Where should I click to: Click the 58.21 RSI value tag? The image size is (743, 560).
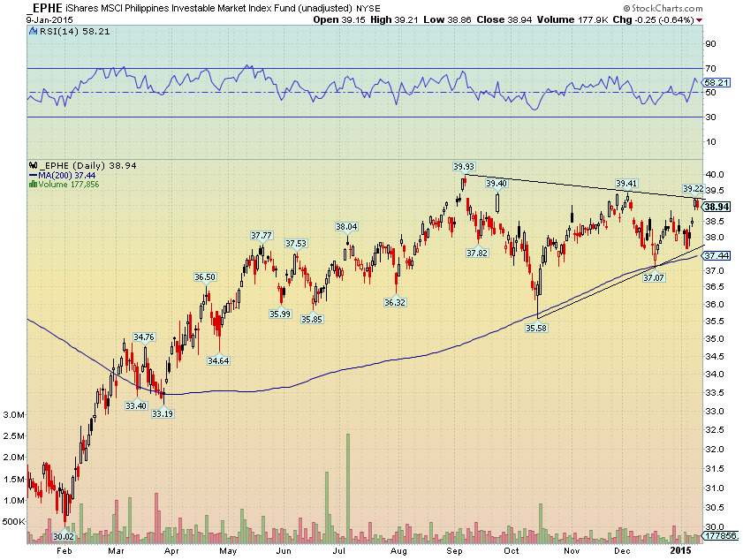pyautogui.click(x=716, y=82)
